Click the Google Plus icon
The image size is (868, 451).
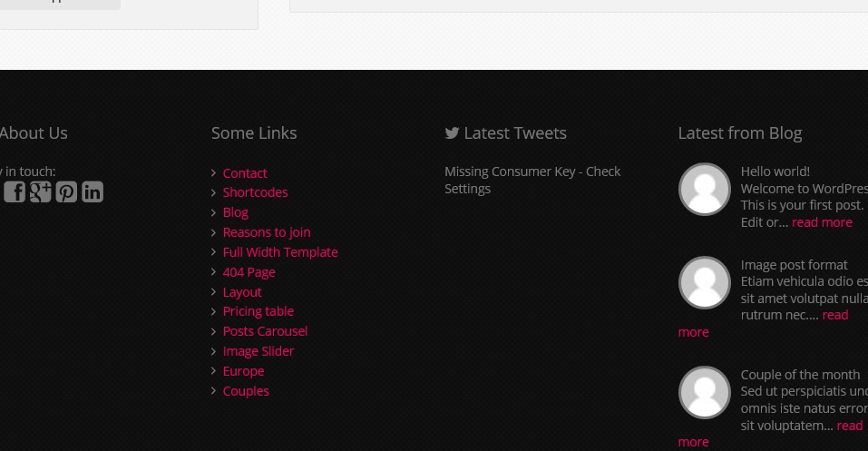[40, 191]
